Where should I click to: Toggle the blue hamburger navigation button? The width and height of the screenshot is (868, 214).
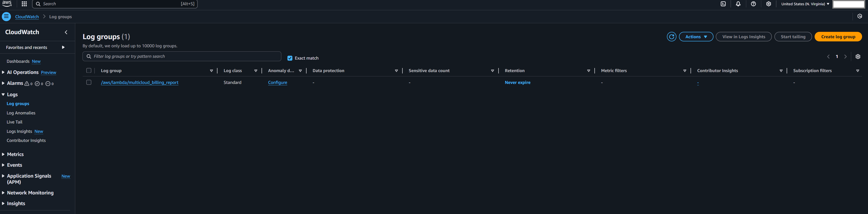click(x=6, y=17)
